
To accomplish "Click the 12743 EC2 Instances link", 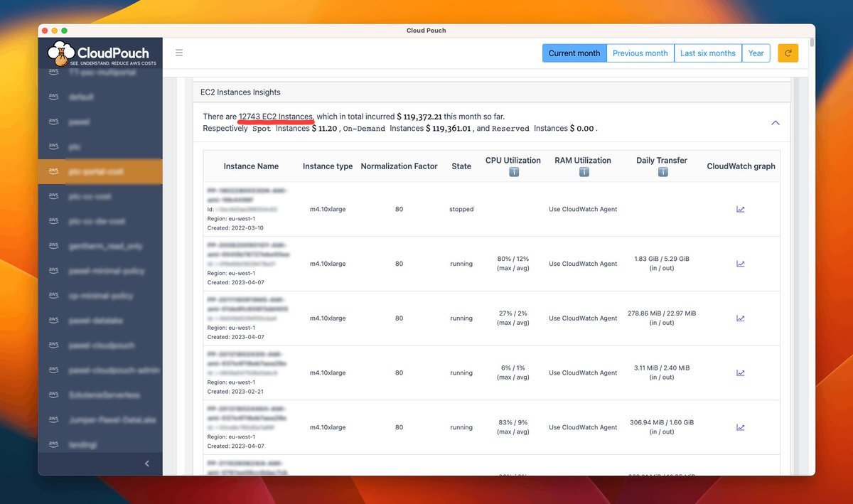I will click(x=276, y=117).
